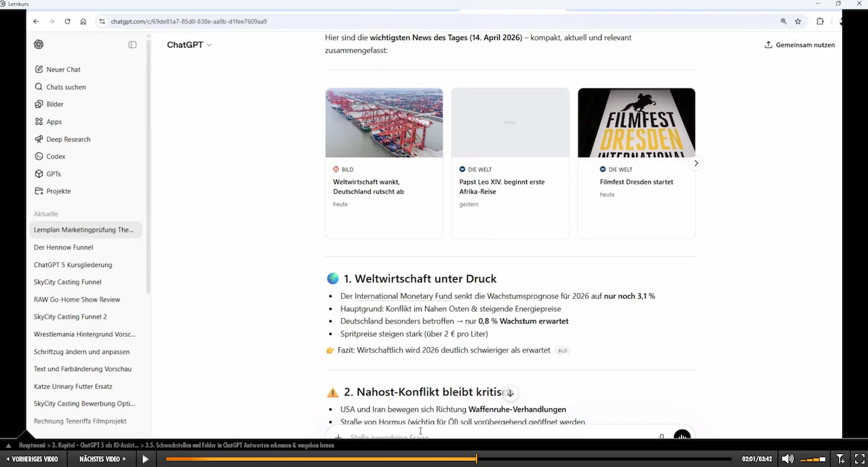
Task: Jump to bottom with down-arrow button
Action: coord(510,393)
